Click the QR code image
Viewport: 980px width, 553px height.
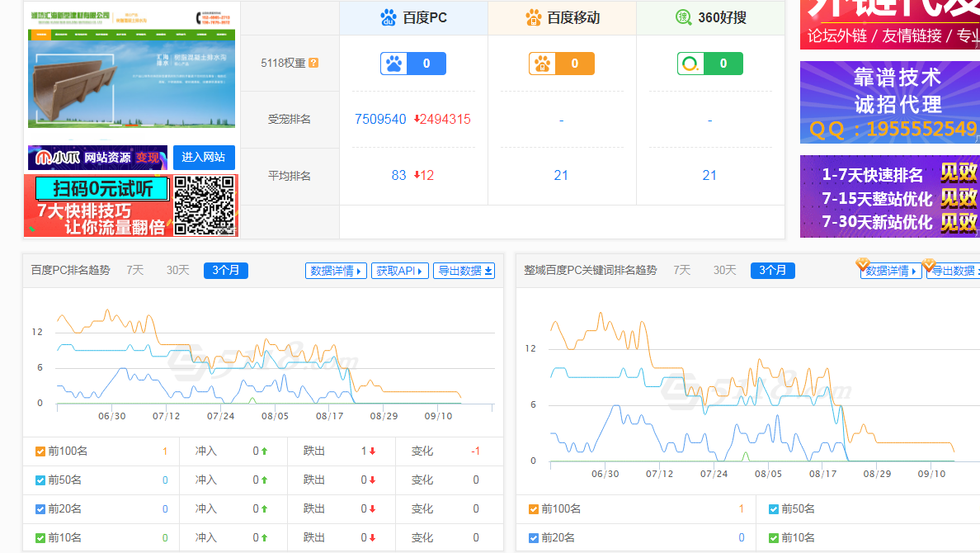(205, 206)
